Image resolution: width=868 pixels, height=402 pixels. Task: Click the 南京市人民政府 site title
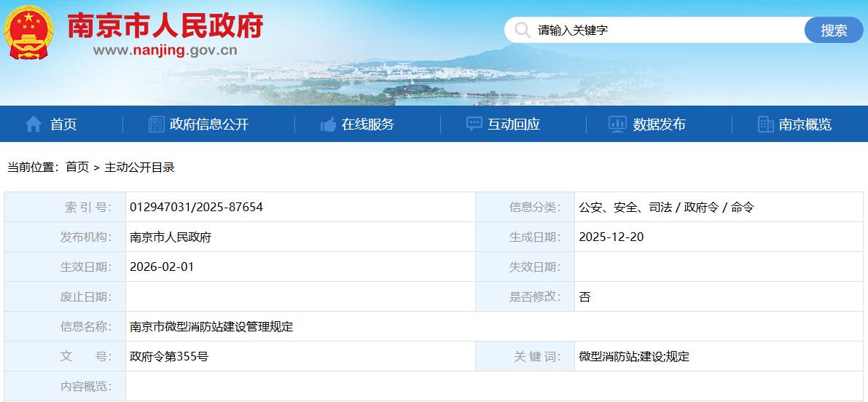165,25
